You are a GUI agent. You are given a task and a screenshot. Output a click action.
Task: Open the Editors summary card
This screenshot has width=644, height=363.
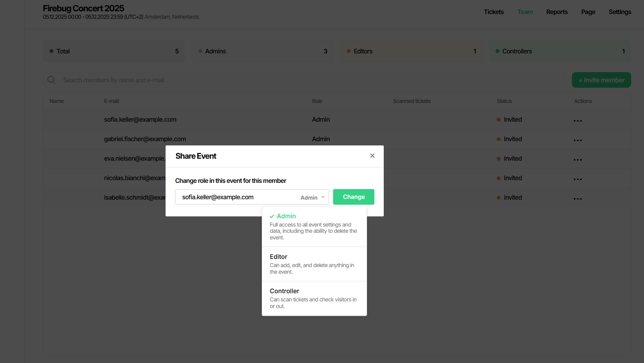coord(411,51)
